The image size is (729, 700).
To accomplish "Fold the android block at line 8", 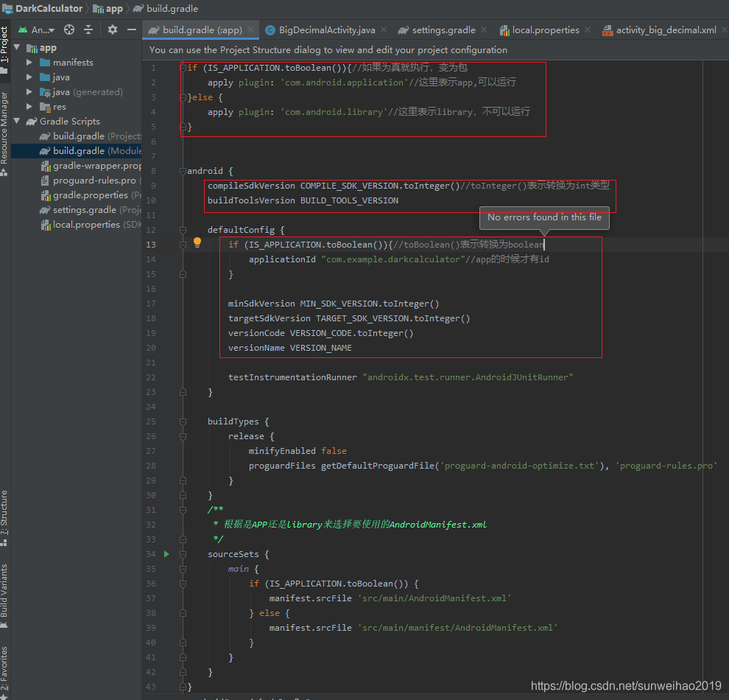I will (x=183, y=171).
